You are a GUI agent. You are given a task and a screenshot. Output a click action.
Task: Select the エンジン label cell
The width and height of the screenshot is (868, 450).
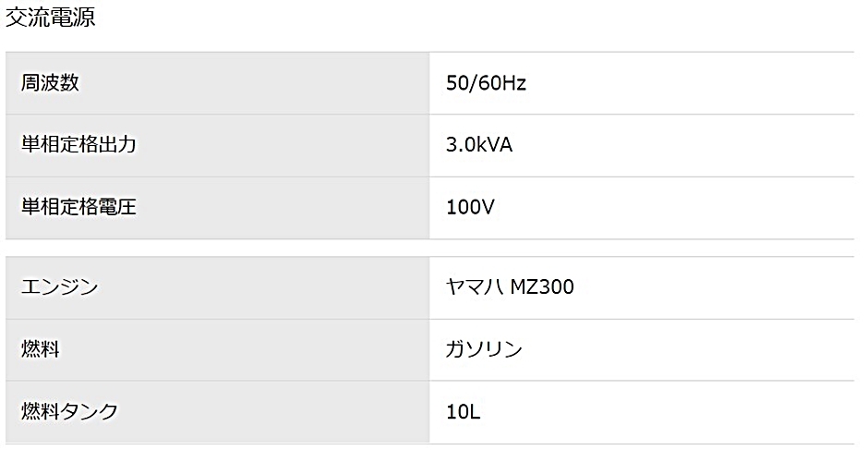(218, 287)
